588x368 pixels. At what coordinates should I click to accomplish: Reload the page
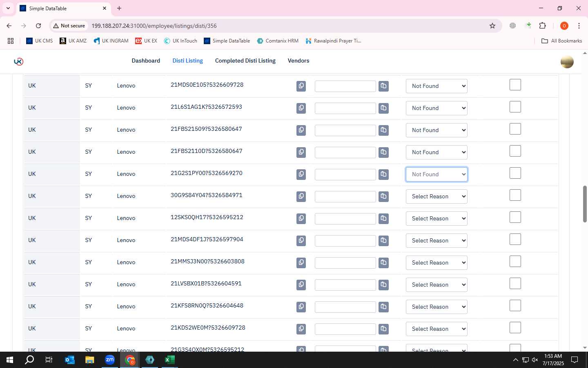[38, 26]
